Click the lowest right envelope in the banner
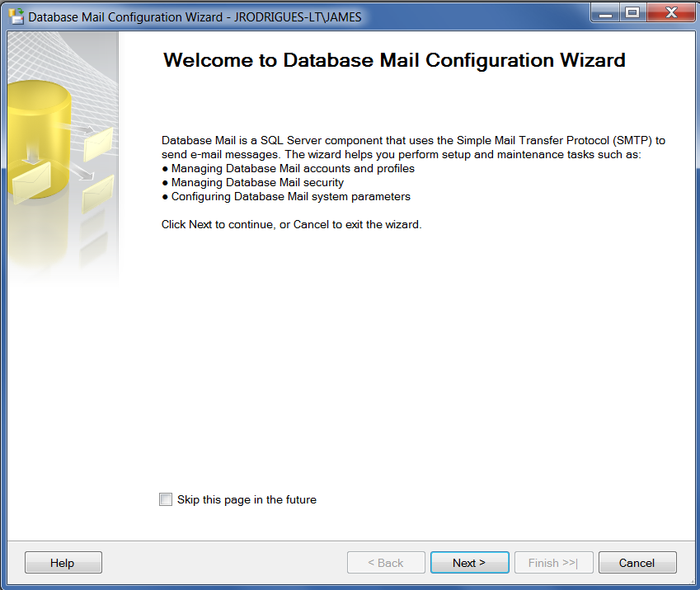The image size is (700, 590). (x=98, y=195)
